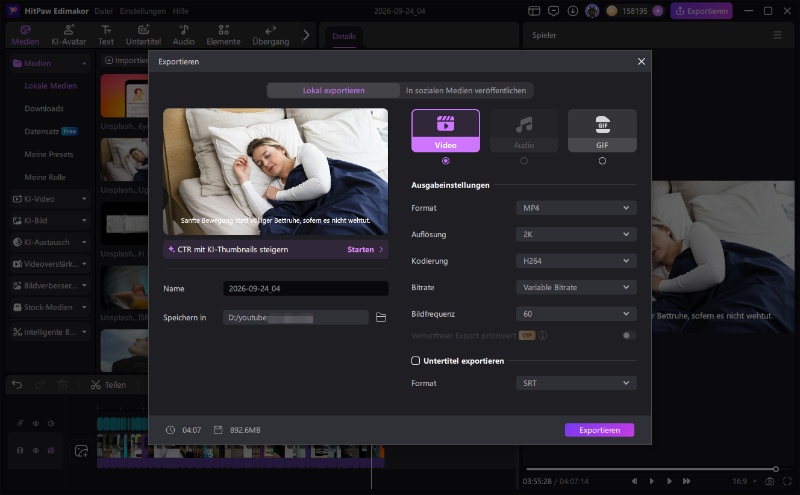
Task: Open Meine Presets in sidebar
Action: point(49,154)
